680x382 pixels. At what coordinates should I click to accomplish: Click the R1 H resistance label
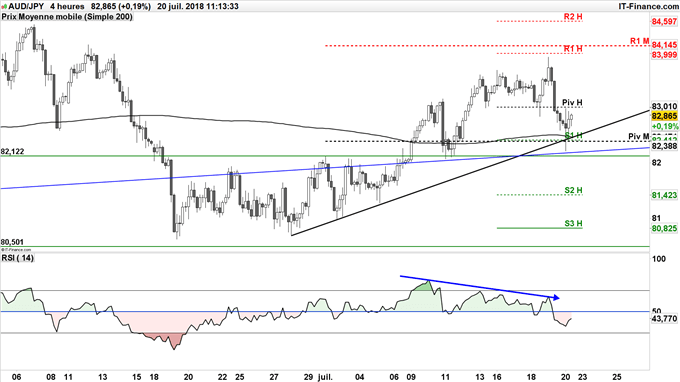(573, 49)
